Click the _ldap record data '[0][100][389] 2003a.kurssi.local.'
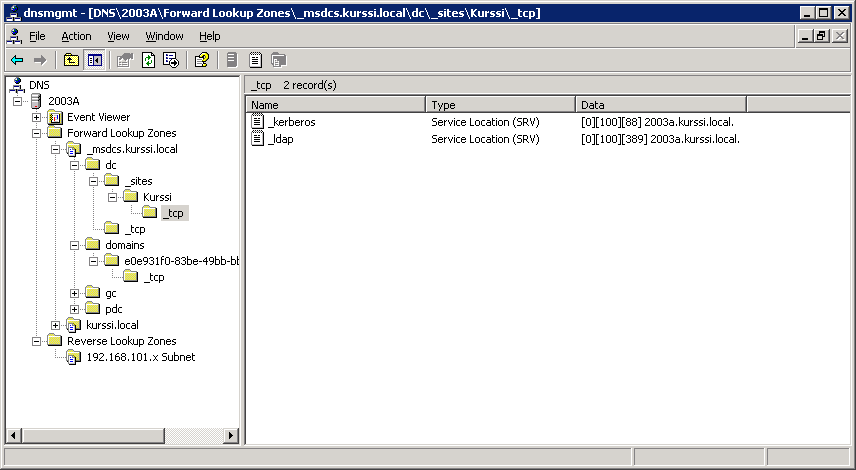The width and height of the screenshot is (856, 470). 661,139
